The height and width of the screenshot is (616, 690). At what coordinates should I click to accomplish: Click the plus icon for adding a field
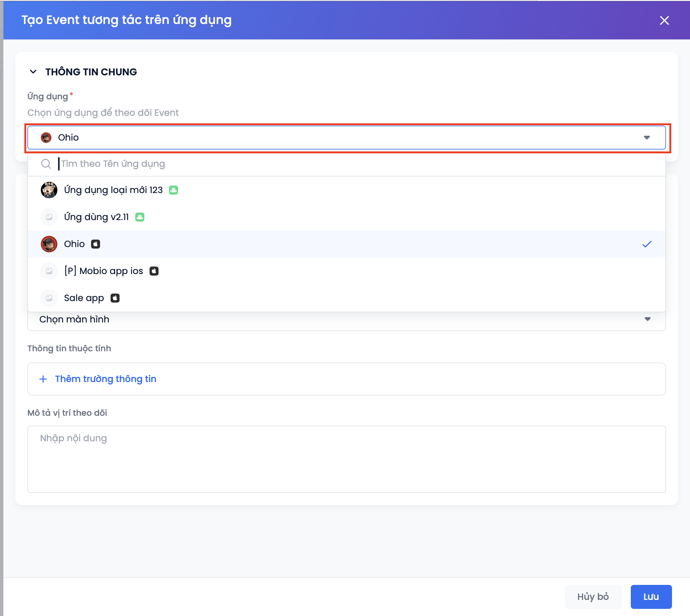[43, 379]
